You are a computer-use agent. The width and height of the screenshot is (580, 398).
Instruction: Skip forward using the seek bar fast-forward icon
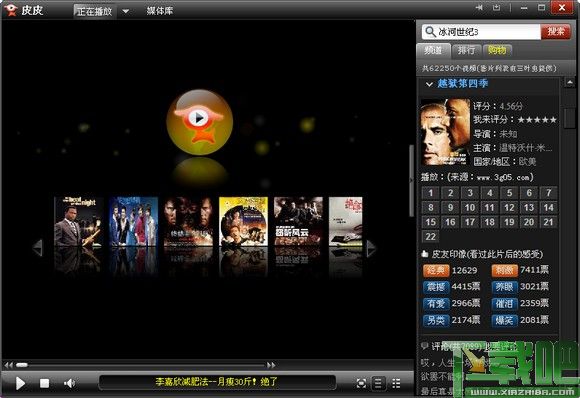coord(271,365)
